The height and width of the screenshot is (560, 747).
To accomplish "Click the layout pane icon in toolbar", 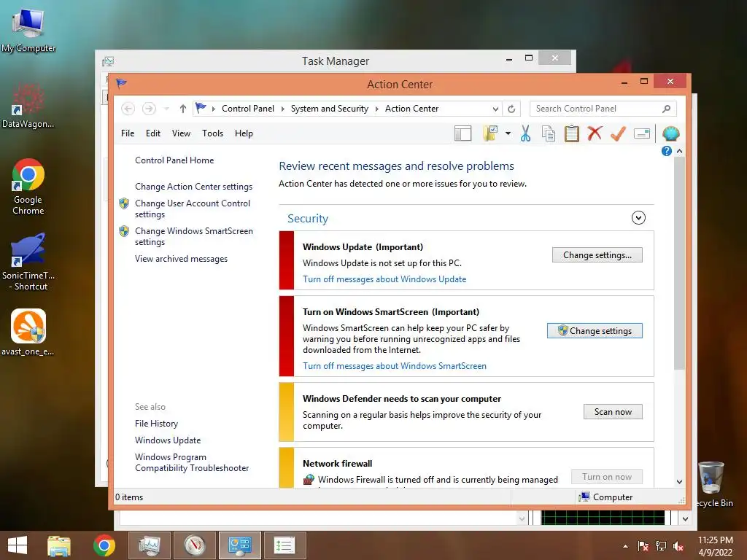I will 462,134.
